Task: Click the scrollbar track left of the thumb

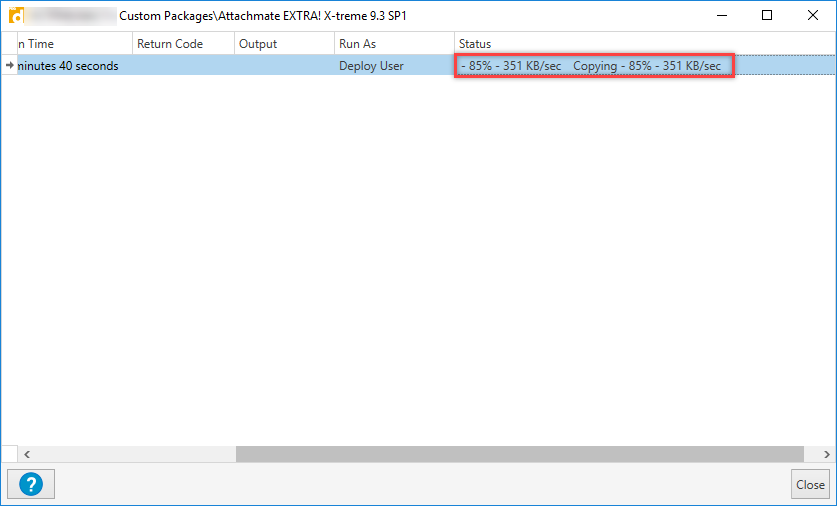Action: pyautogui.click(x=130, y=453)
